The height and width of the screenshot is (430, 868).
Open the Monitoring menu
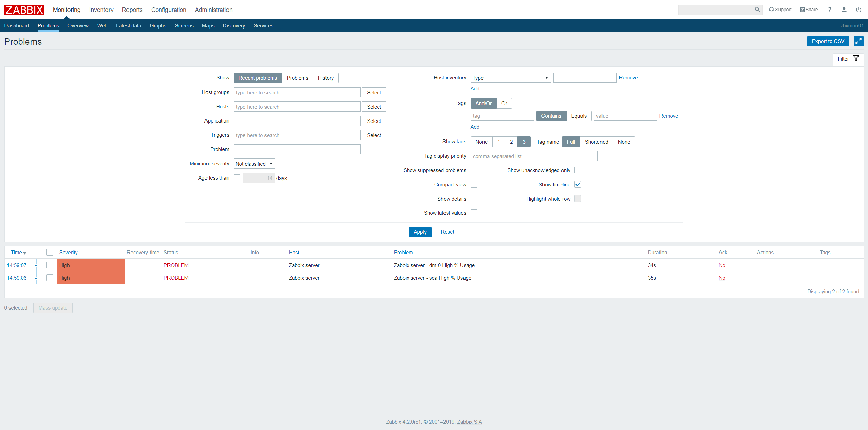[66, 10]
